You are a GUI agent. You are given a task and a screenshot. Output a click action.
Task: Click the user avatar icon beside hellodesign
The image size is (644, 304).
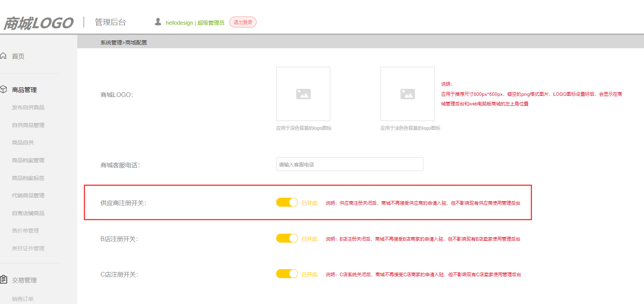158,22
